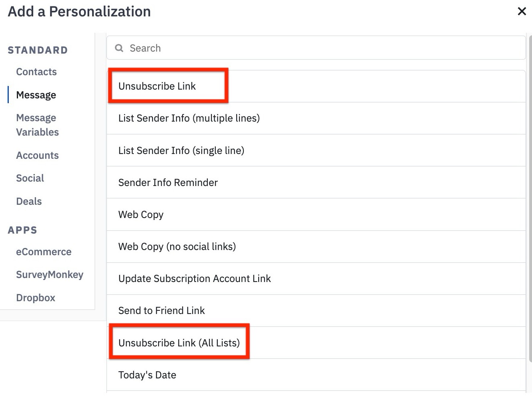Select the Deals category
The height and width of the screenshot is (406, 532).
pyautogui.click(x=29, y=201)
